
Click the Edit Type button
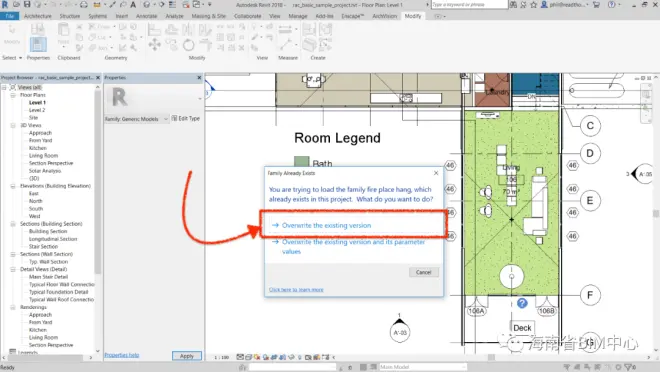coord(186,119)
